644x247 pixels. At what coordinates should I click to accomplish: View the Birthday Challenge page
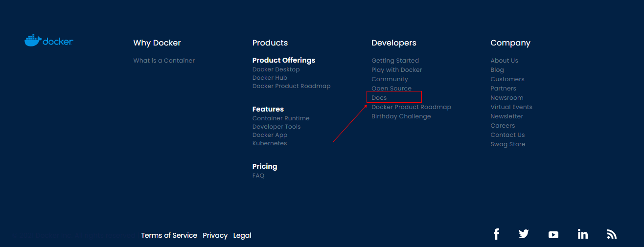pos(401,116)
